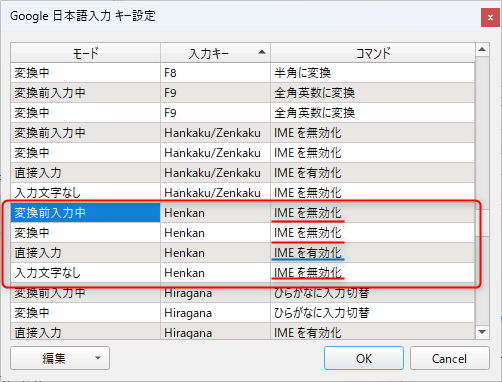This screenshot has width=502, height=382.
Task: Select IME を有効化 command in Henkan row
Action: click(373, 253)
